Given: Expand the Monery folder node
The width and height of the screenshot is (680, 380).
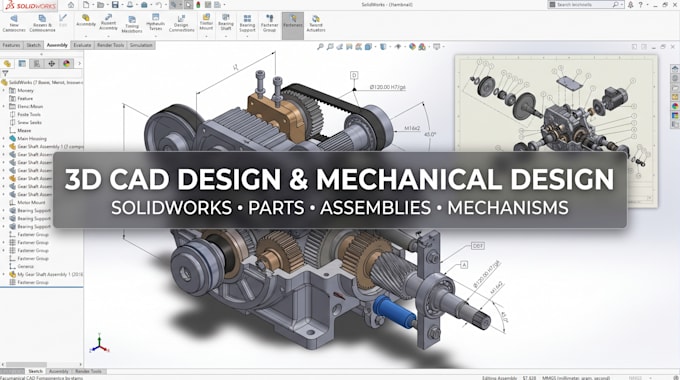Looking at the screenshot, I should pyautogui.click(x=4, y=91).
